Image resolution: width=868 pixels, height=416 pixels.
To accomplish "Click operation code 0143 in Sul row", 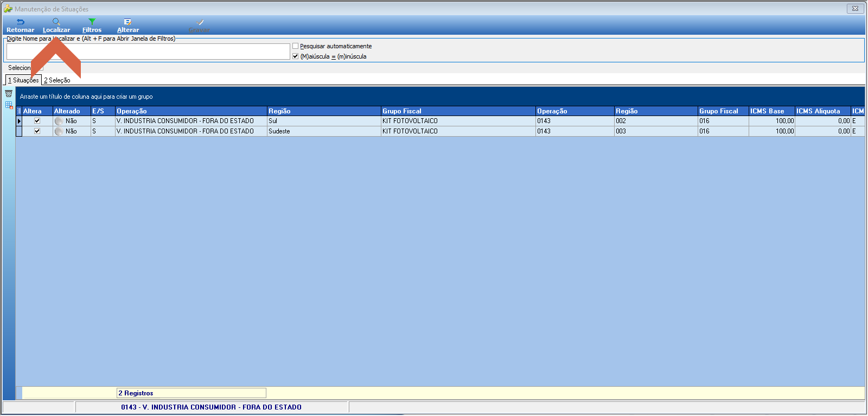I will click(575, 121).
